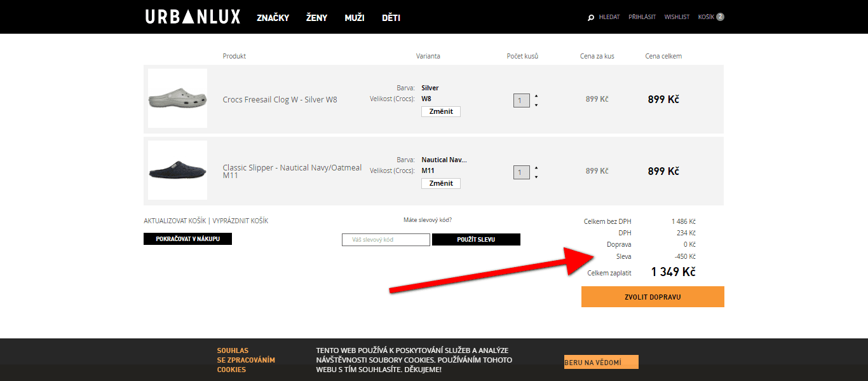Click the SOUHLAS SE ZPRACOVÁNÍM COOKIES text
The image size is (868, 381).
pyautogui.click(x=246, y=360)
